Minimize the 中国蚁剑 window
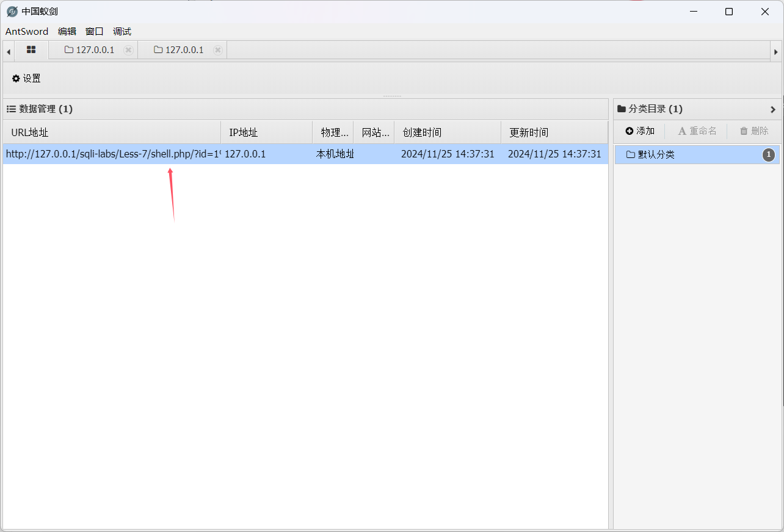Screen dimensions: 784x532 (x=693, y=12)
